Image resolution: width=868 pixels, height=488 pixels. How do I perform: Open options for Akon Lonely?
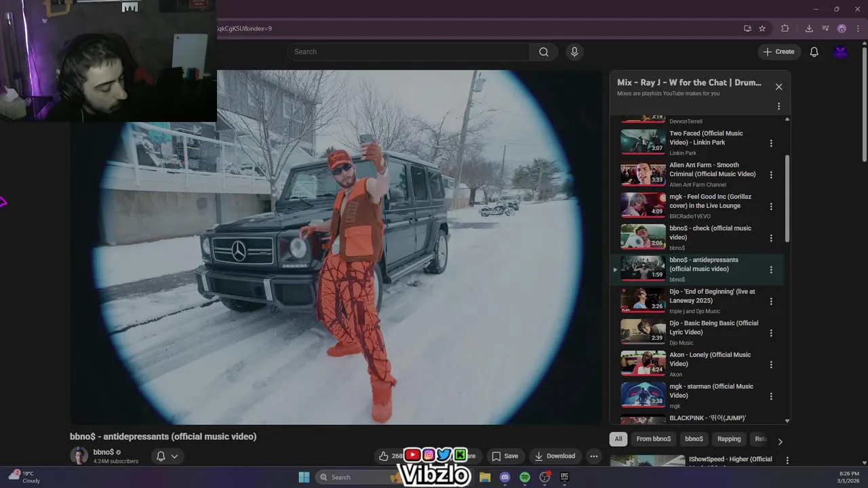pyautogui.click(x=771, y=365)
